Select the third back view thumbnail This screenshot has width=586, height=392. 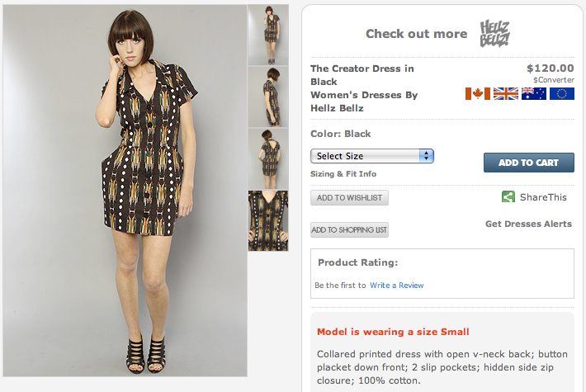(268, 158)
